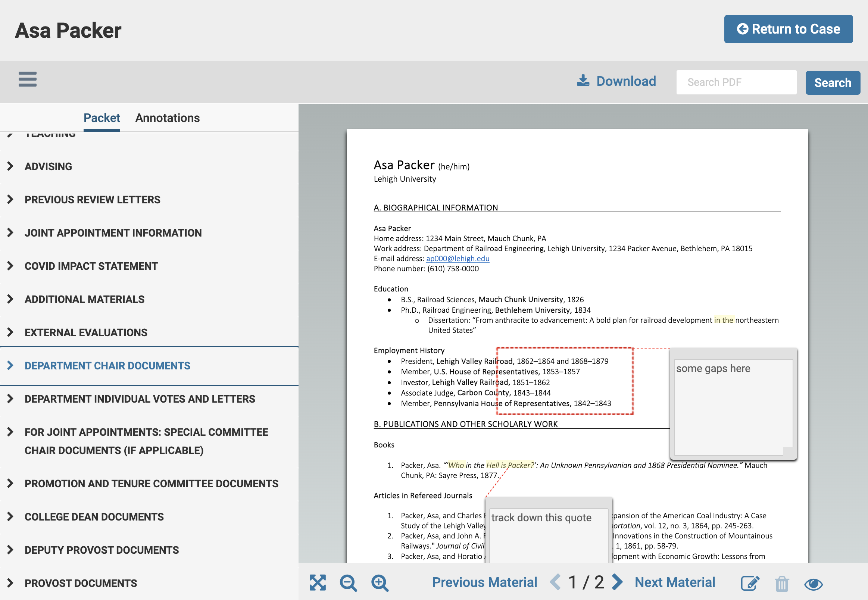Expand ADDITIONAL MATERIALS section
This screenshot has width=868, height=600.
(149, 299)
